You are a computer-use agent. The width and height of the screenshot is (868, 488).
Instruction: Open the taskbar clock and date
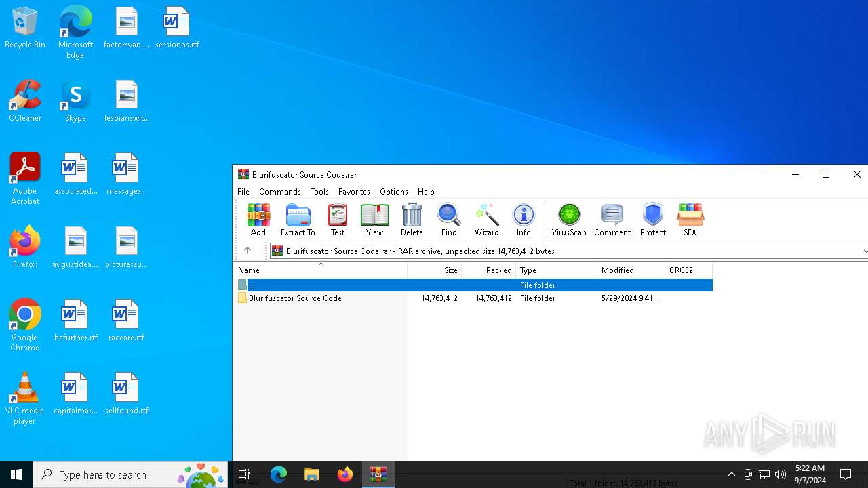tap(810, 474)
